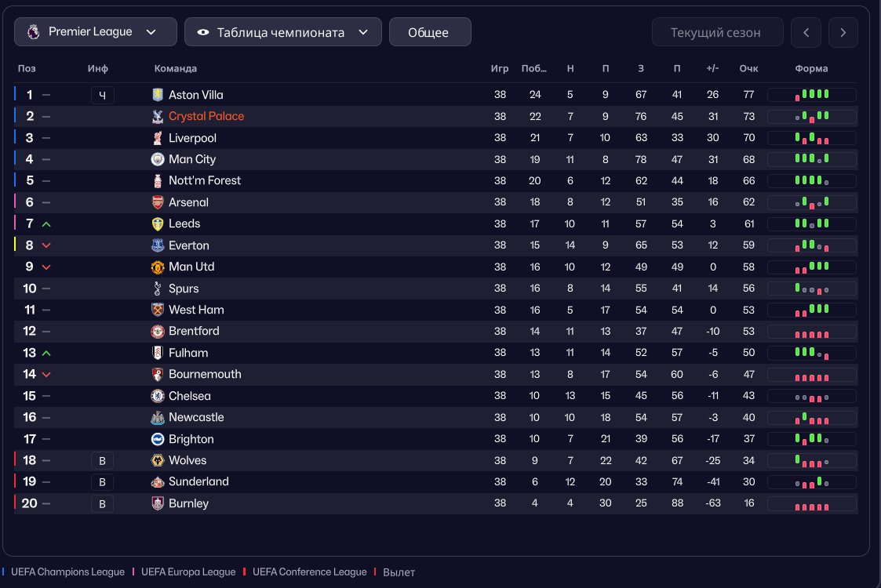
Task: Click Leeds form indicator bars
Action: (x=811, y=224)
